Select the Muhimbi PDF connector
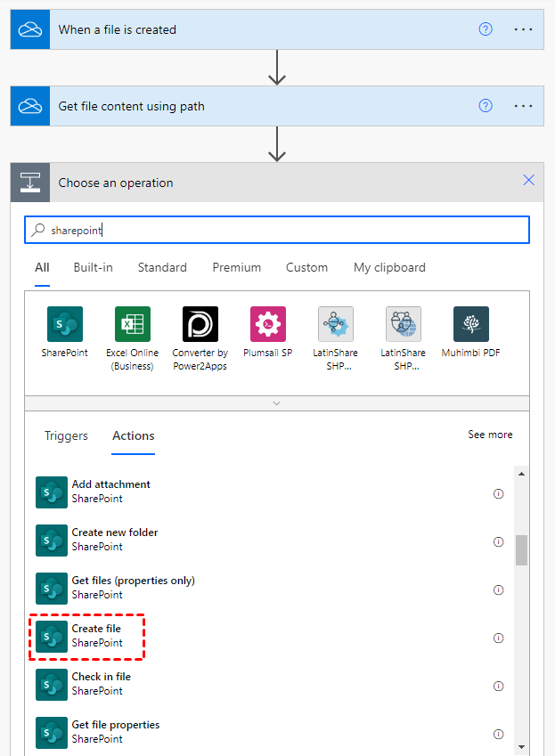The image size is (555, 756). pyautogui.click(x=470, y=332)
